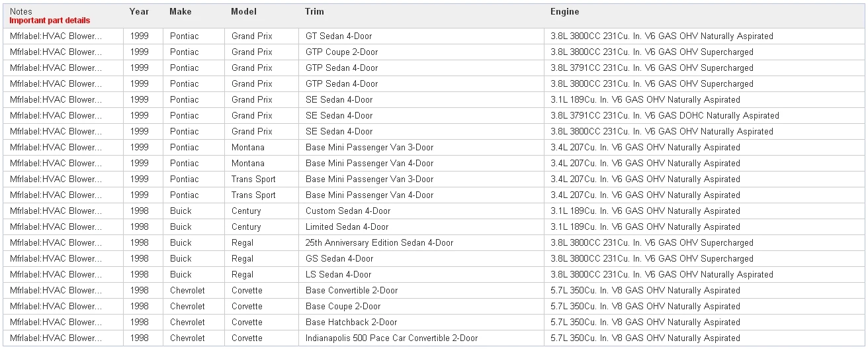Click the Model column header
This screenshot has height=349, width=868.
click(x=243, y=12)
